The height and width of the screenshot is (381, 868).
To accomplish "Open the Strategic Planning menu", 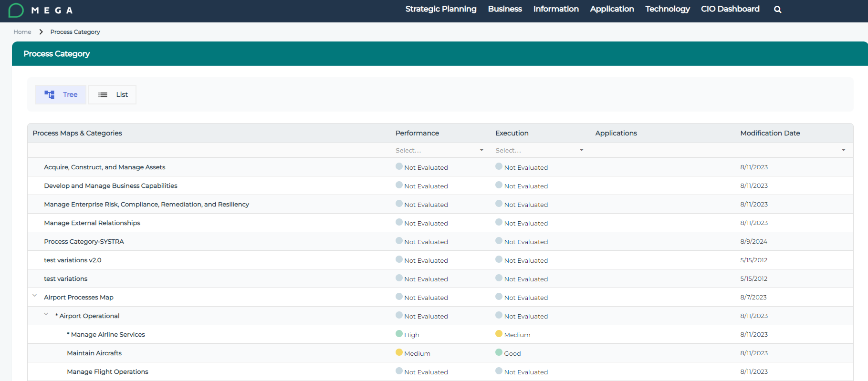I will pyautogui.click(x=440, y=9).
